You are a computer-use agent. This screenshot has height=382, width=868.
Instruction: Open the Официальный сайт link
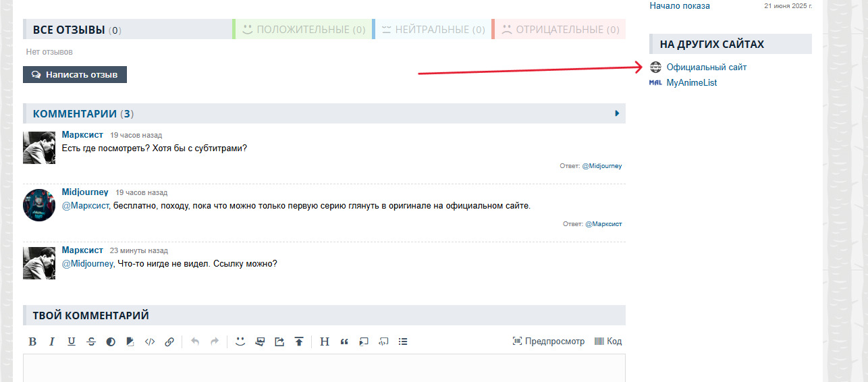pos(706,67)
